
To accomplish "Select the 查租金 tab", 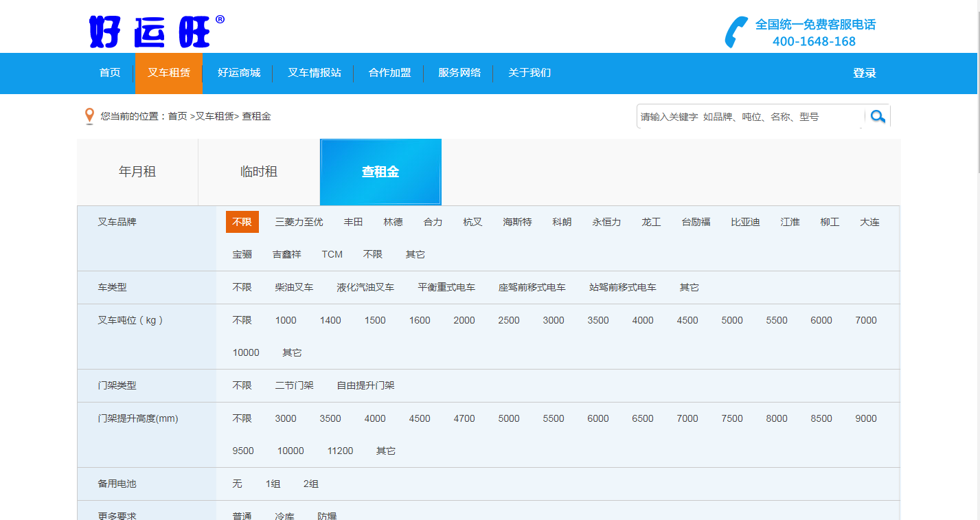I will (380, 172).
